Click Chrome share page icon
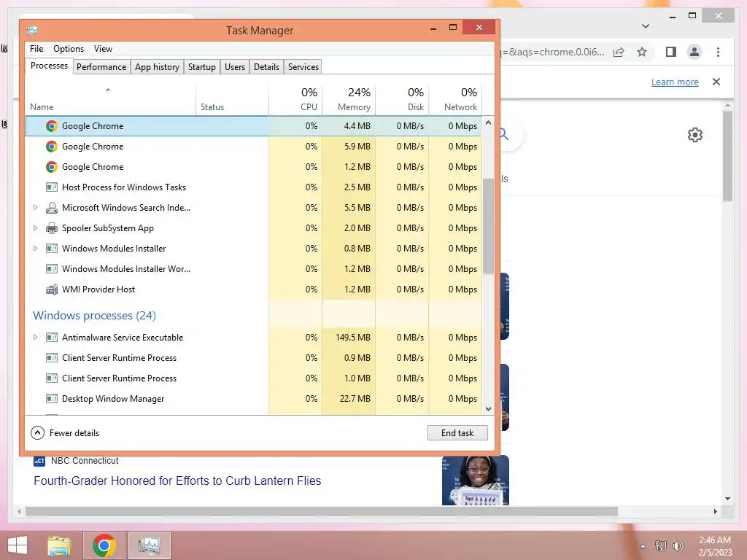This screenshot has width=747, height=560. click(619, 52)
